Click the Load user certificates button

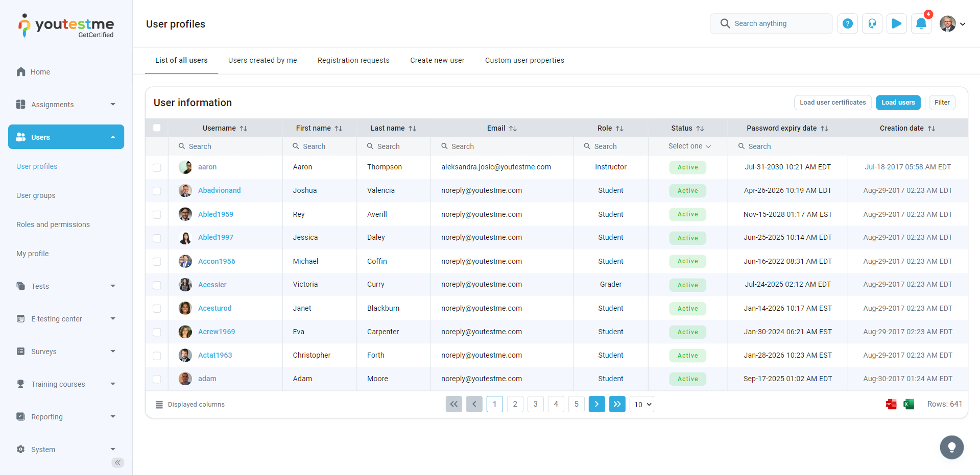[x=832, y=103]
